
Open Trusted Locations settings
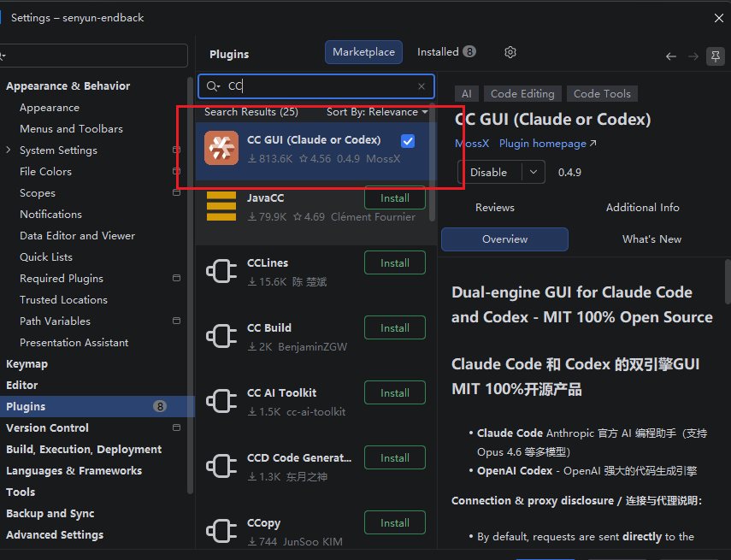[63, 300]
